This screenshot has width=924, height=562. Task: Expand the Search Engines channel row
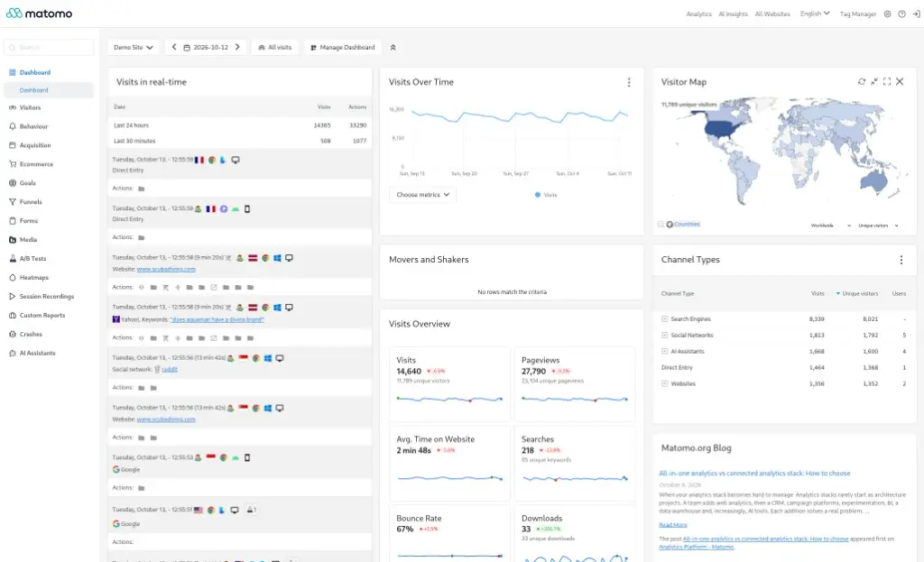point(665,318)
